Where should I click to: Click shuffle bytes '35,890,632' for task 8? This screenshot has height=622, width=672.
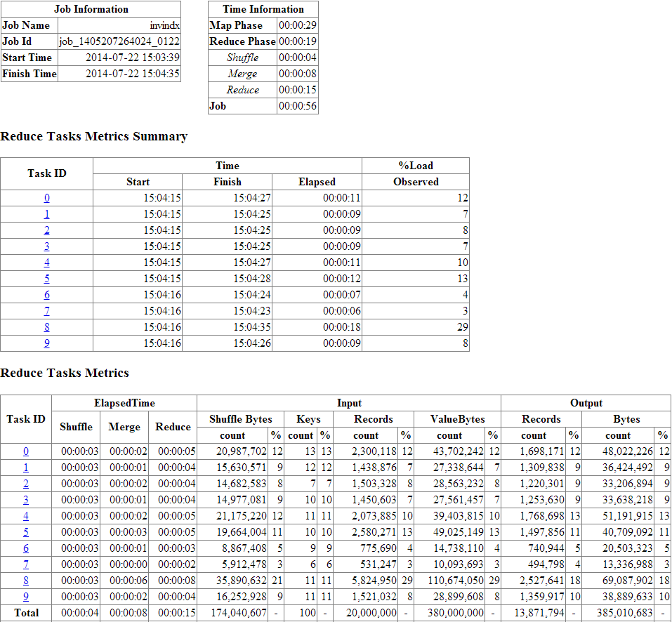[242, 581]
